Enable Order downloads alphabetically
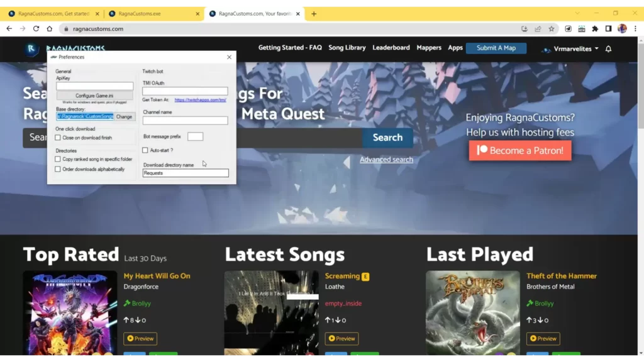This screenshot has height=362, width=644. click(58, 169)
